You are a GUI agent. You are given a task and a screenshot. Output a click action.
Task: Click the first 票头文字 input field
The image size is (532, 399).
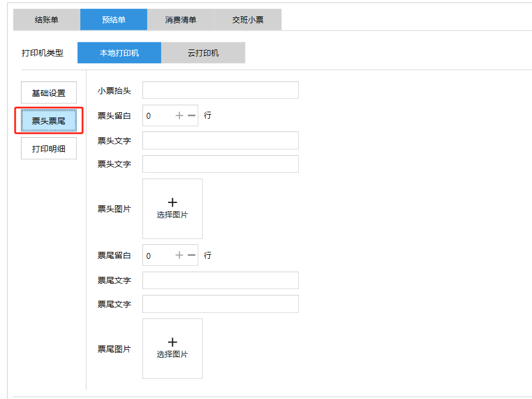(220, 141)
